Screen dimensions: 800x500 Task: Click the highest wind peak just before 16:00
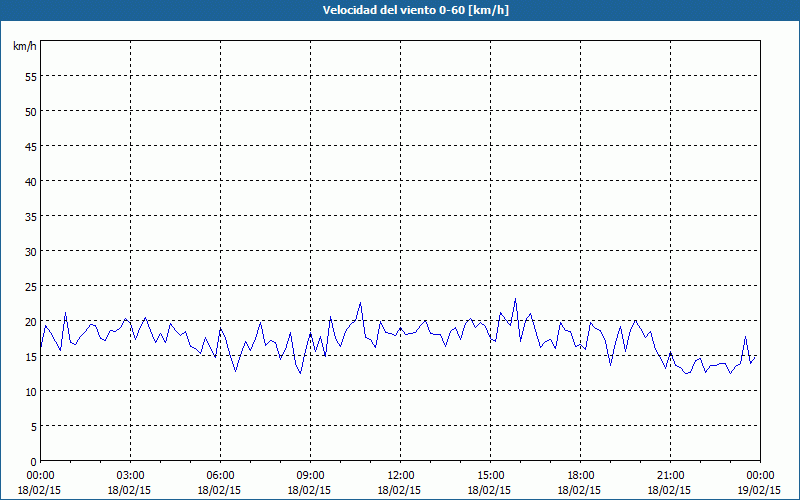[515, 299]
